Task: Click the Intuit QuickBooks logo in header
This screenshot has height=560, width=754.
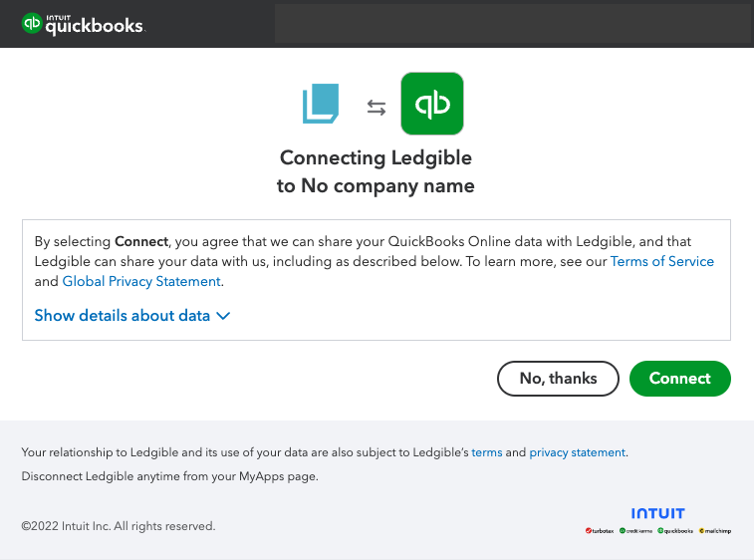Action: [x=83, y=24]
